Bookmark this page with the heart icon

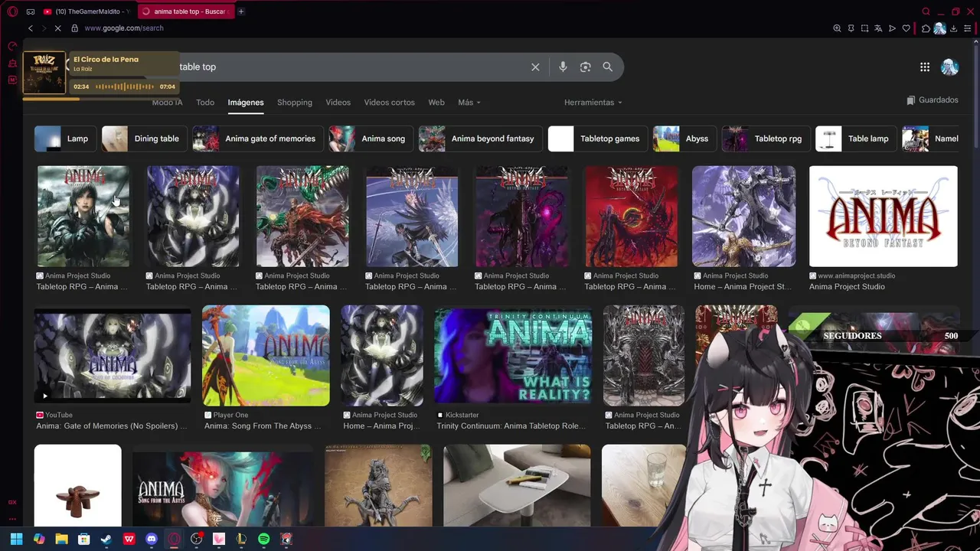click(x=906, y=28)
